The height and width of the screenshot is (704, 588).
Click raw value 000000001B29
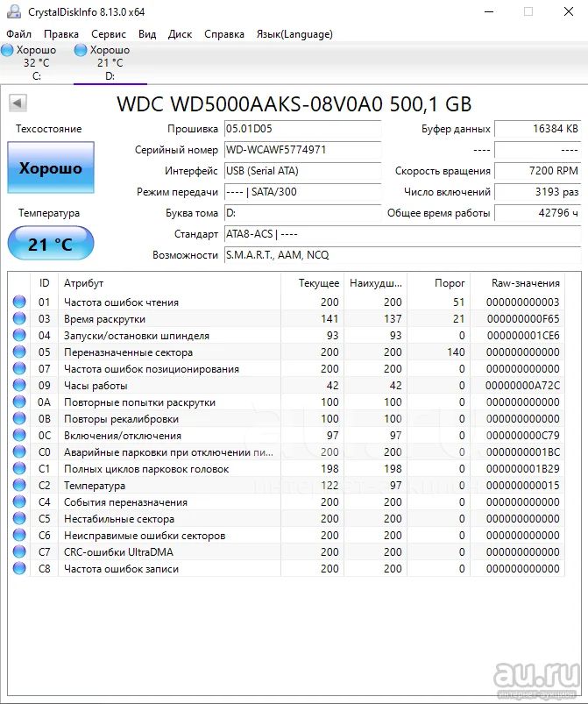point(523,469)
